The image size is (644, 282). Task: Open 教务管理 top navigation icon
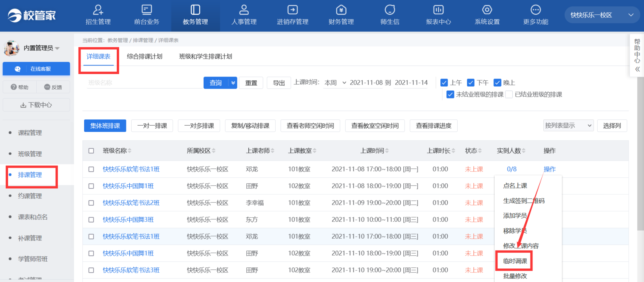195,10
